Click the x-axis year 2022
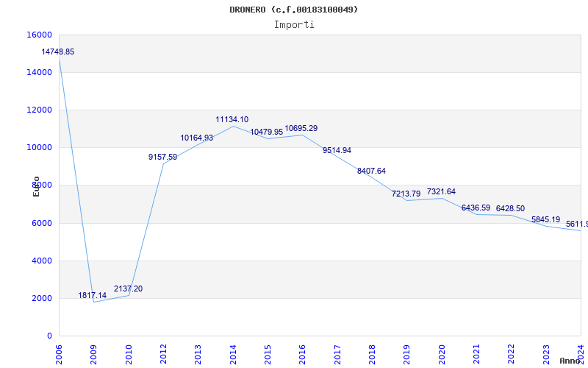Image resolution: width=588 pixels, height=368 pixels. click(511, 355)
